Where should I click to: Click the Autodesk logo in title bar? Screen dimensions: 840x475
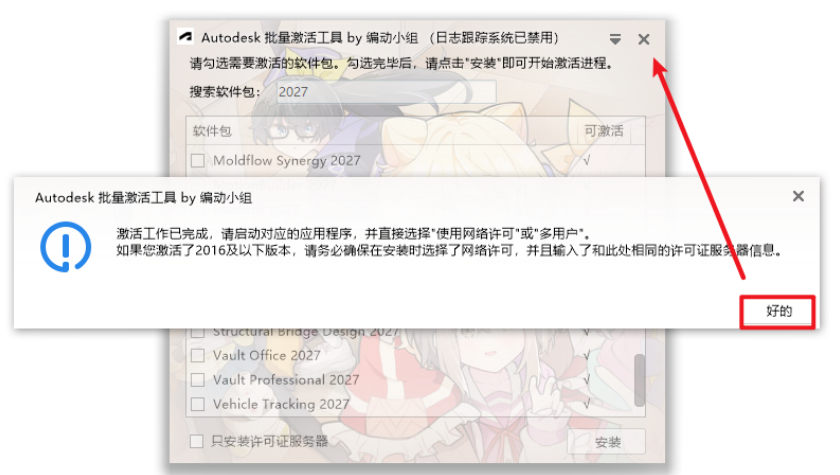(x=185, y=37)
